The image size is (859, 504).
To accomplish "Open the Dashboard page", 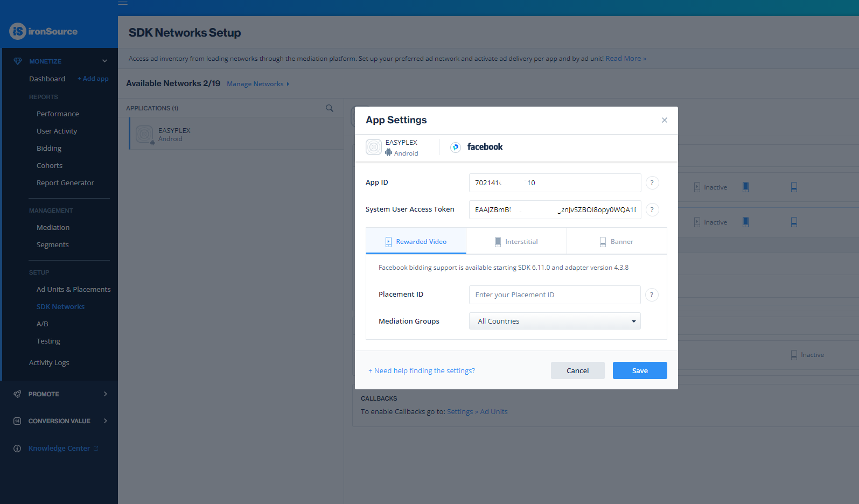I will [47, 79].
